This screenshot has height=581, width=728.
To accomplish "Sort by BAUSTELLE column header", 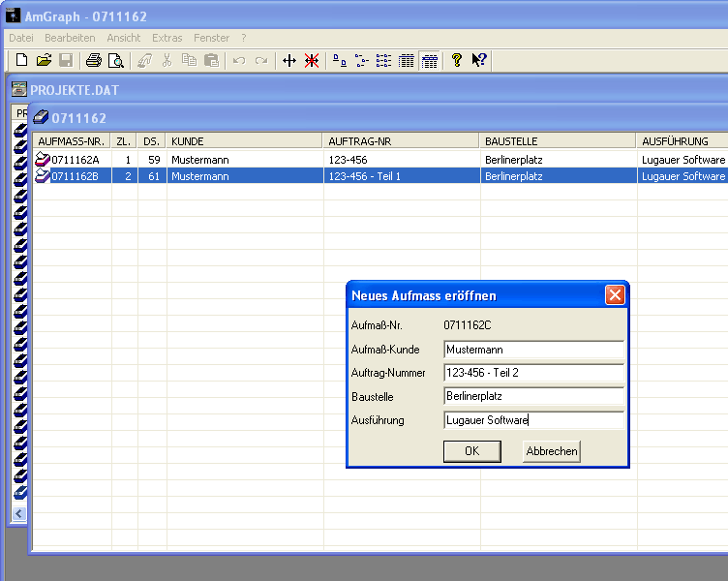I will click(x=558, y=140).
